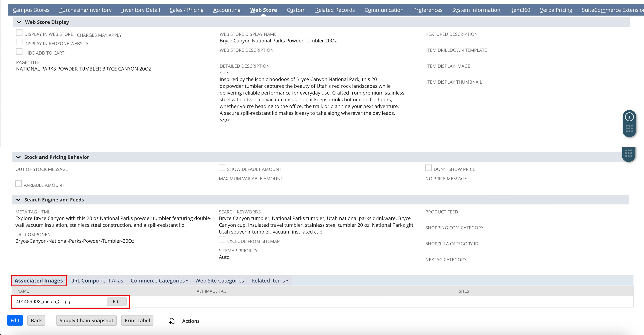The image size is (644, 335).
Task: Click the Print Label button
Action: tap(137, 320)
